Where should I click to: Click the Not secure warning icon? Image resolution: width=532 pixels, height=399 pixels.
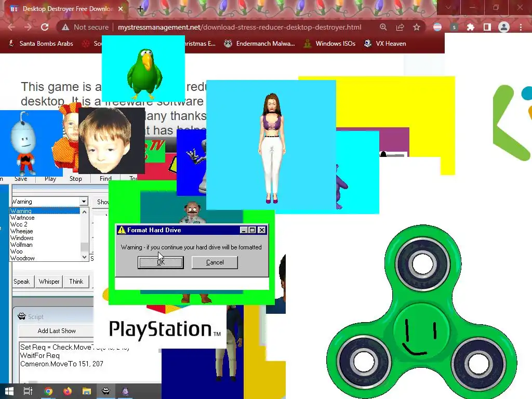point(65,27)
